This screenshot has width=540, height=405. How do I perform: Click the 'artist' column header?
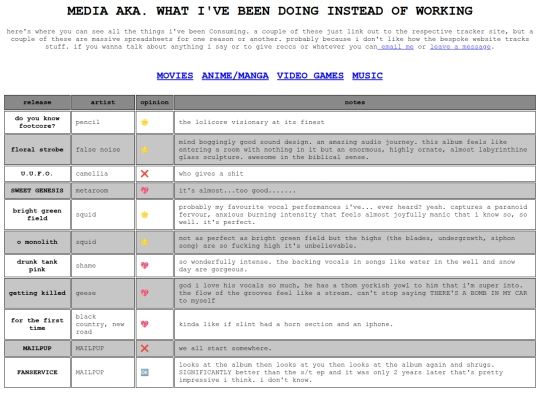[x=103, y=102]
